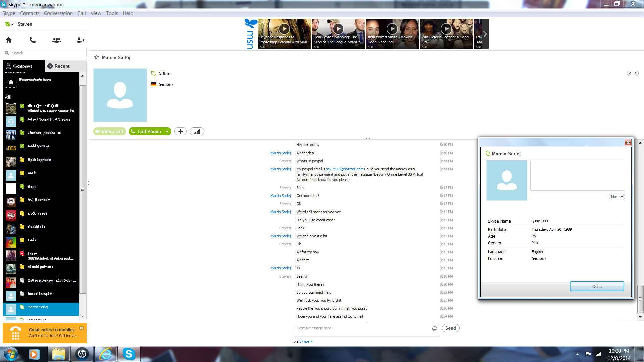Image resolution: width=644 pixels, height=362 pixels.
Task: Click the network signal tray icon
Action: [x=598, y=354]
